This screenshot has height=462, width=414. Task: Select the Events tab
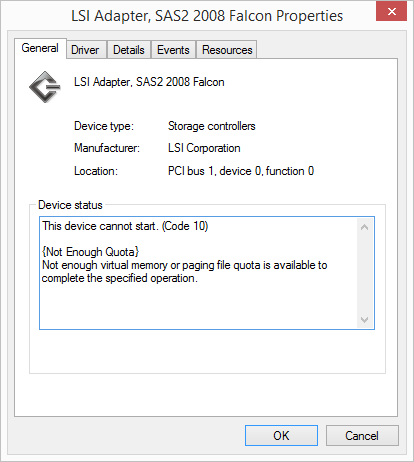173,50
